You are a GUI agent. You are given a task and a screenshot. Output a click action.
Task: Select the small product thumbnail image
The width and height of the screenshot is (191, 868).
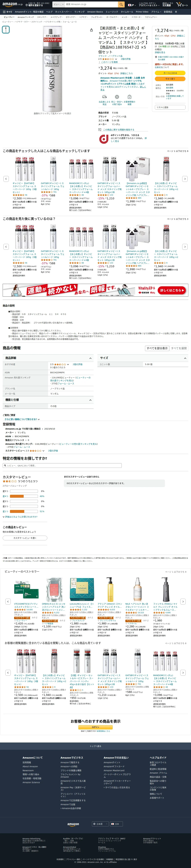click(6, 30)
